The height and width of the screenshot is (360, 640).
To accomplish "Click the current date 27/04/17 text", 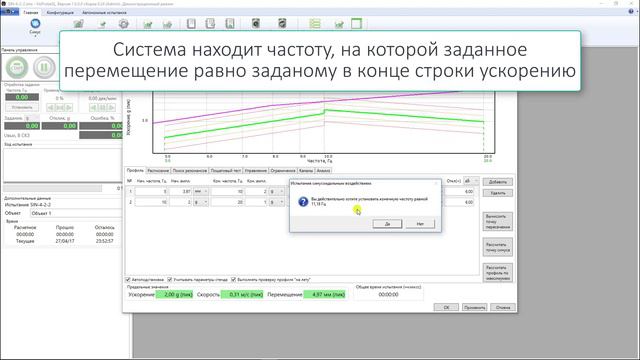I will click(x=64, y=241).
